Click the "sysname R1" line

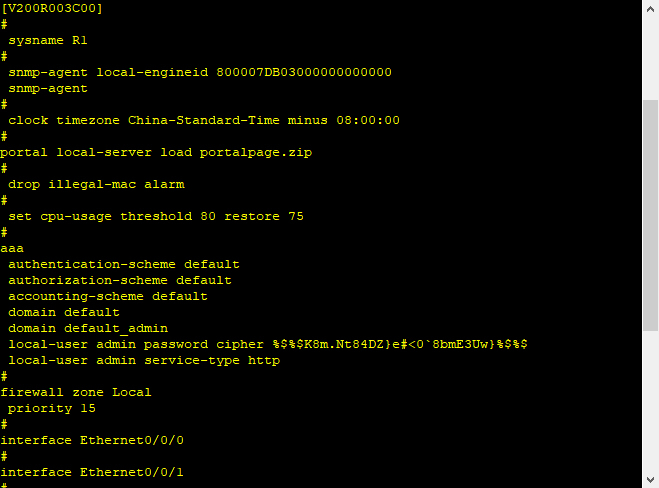(x=48, y=40)
